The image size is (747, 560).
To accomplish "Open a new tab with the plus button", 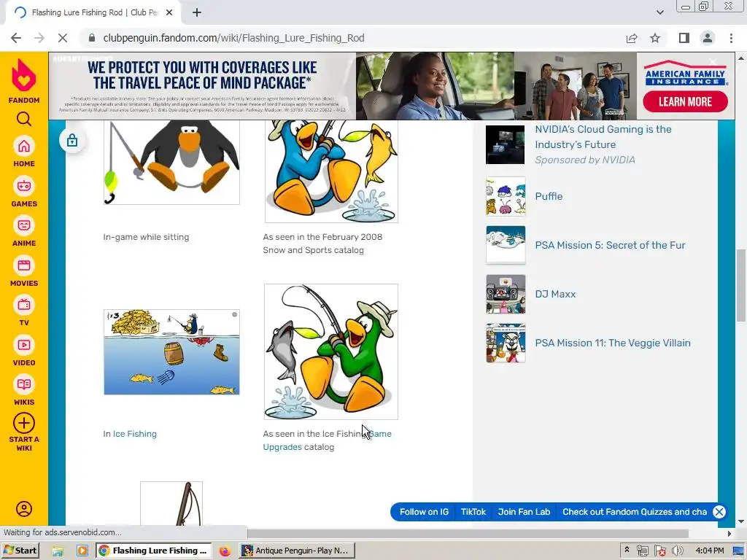I will pyautogui.click(x=197, y=12).
